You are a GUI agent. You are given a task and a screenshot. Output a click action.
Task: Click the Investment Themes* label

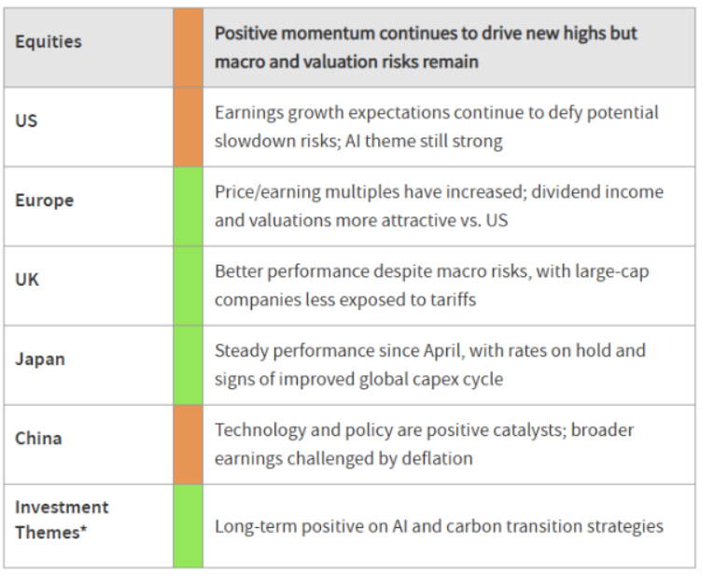click(62, 520)
